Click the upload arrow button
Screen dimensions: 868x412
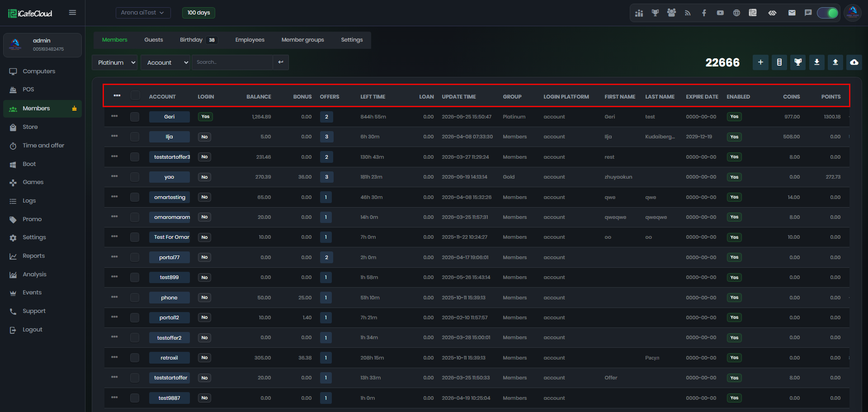(x=835, y=62)
